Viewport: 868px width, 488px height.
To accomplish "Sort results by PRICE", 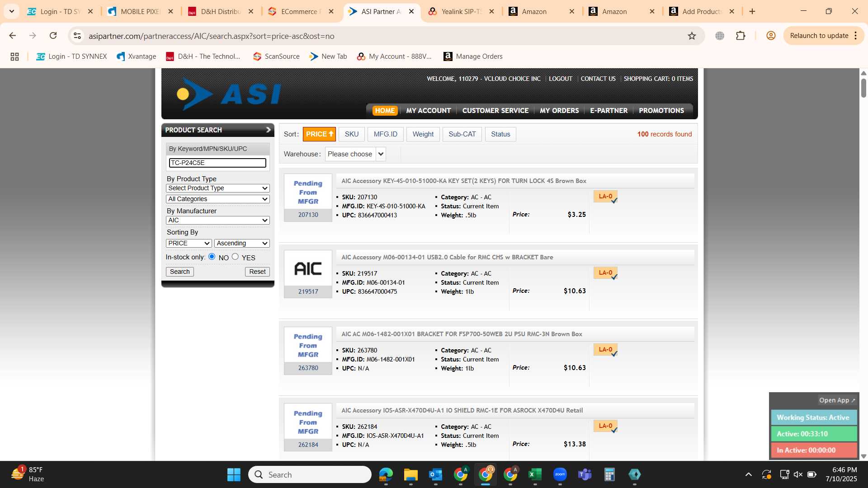I will coord(319,134).
